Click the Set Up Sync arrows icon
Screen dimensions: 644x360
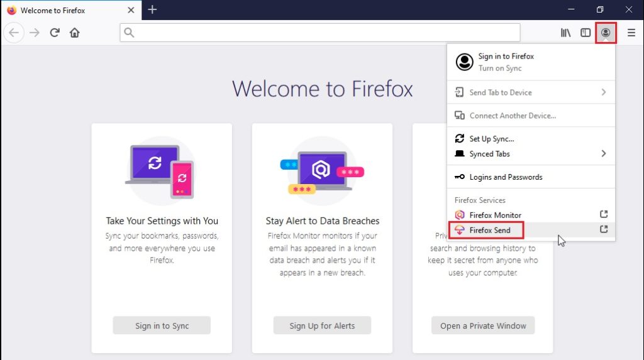460,139
